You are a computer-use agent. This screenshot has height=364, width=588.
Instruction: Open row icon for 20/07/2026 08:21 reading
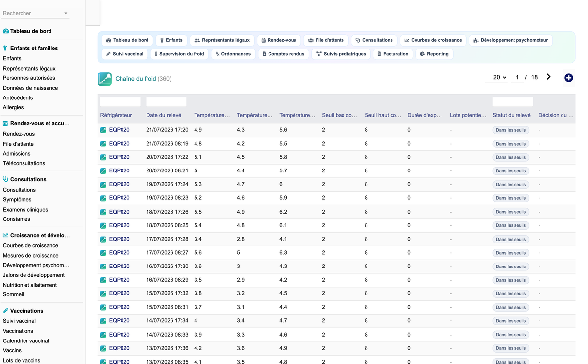pos(103,171)
